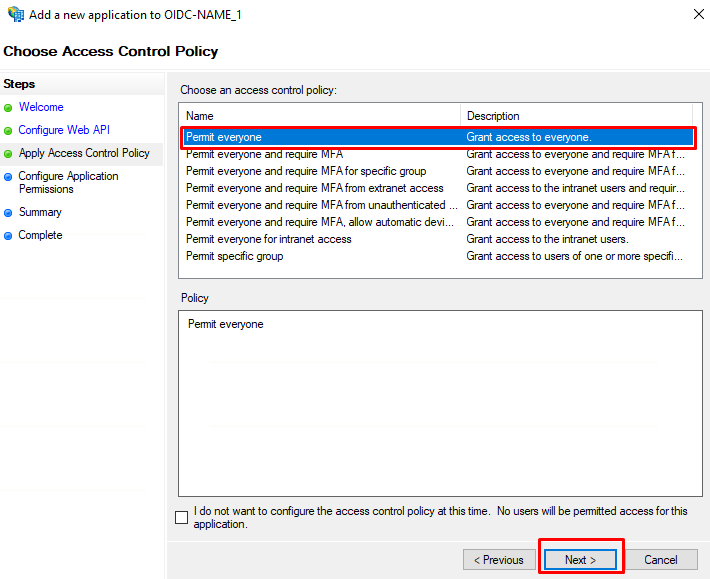
Task: Click blue dot beside Configure Application Permissions
Action: click(8, 177)
